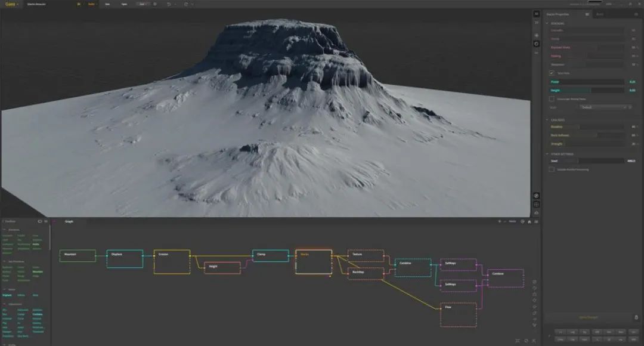Collapse the Other Settings section
Image resolution: width=644 pixels, height=346 pixels.
click(547, 154)
